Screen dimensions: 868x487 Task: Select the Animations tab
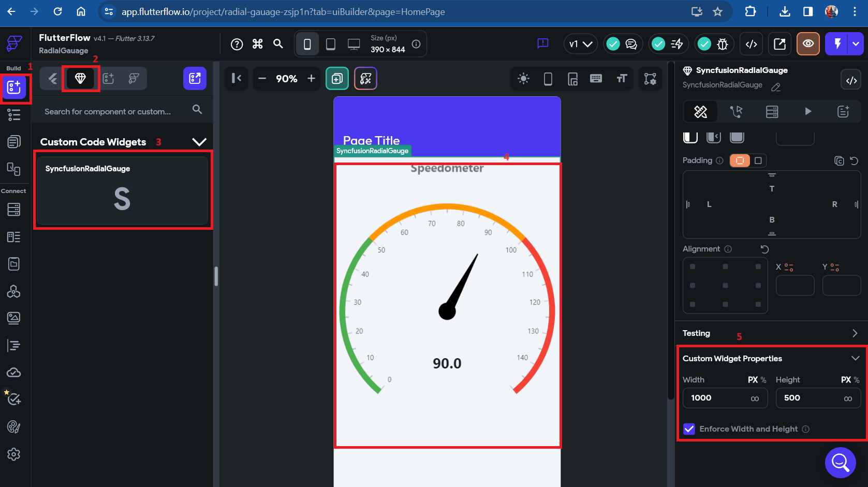click(808, 111)
